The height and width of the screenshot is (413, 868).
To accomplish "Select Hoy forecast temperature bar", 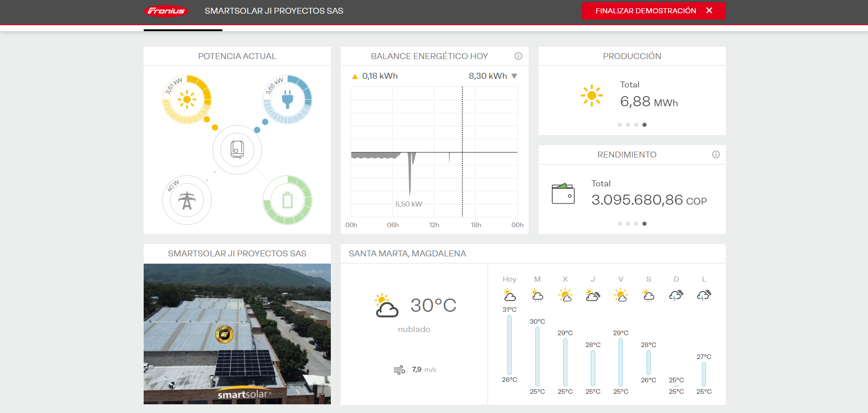I will click(509, 345).
